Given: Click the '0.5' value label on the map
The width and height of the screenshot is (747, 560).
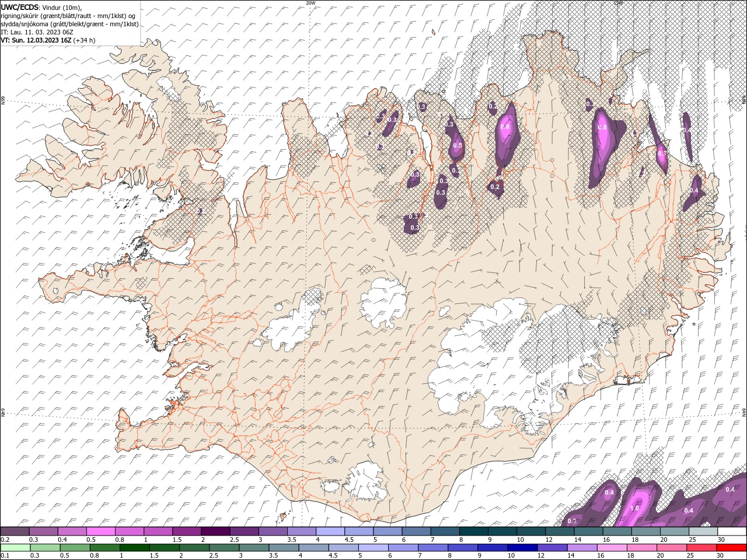Looking at the screenshot, I should (x=458, y=145).
